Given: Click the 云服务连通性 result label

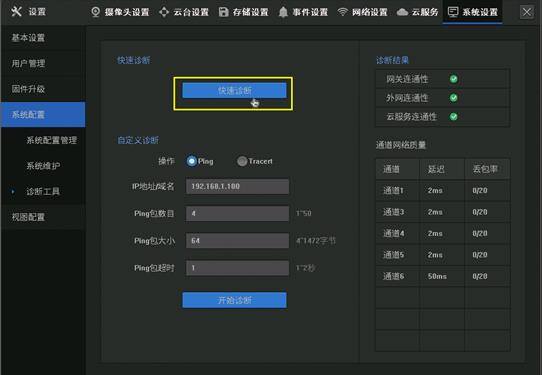Looking at the screenshot, I should coord(411,116).
